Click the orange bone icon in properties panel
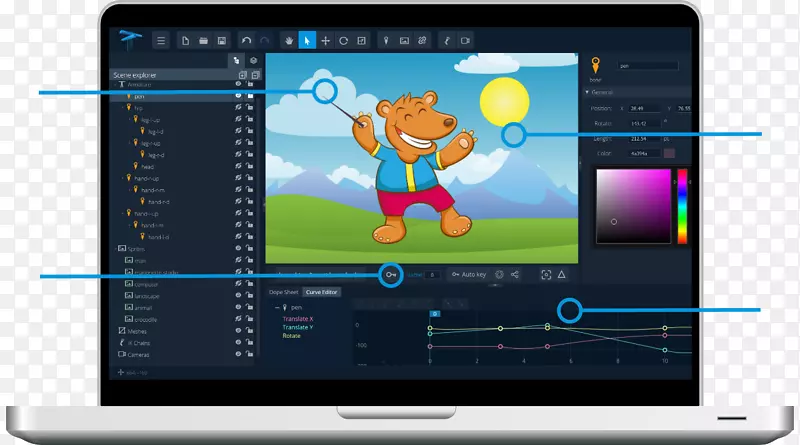Image resolution: width=800 pixels, height=445 pixels. coord(595,66)
